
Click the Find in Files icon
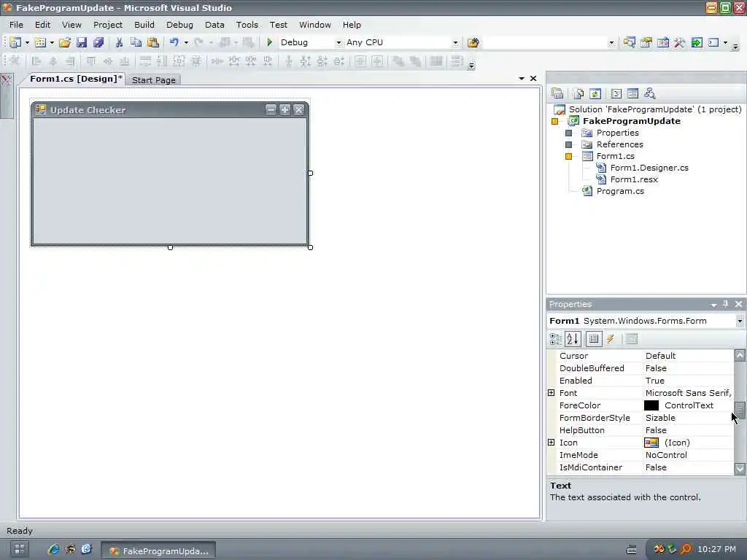coord(473,42)
